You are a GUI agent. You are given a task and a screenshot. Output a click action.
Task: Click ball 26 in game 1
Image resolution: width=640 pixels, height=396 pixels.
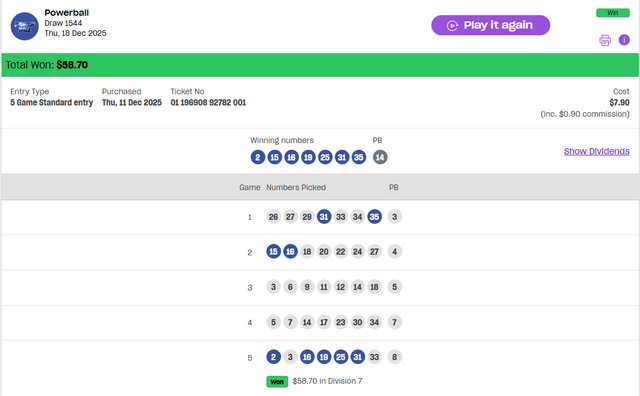point(273,217)
